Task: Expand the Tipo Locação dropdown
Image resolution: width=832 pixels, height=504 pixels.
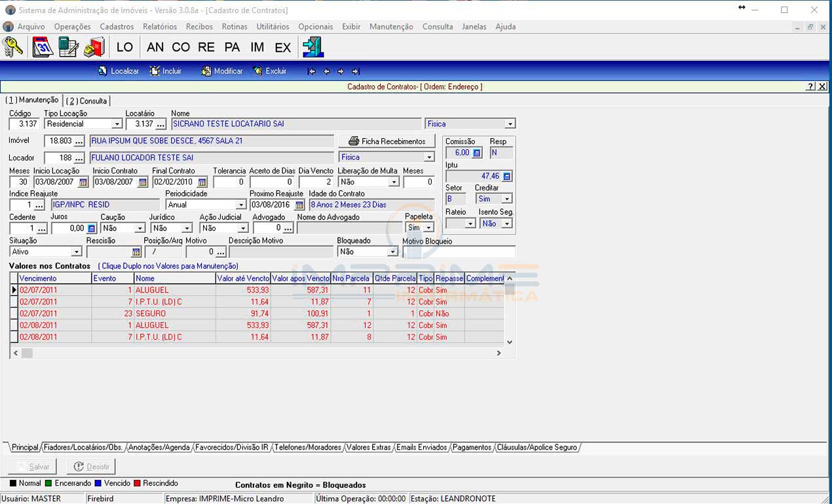Action: [117, 124]
